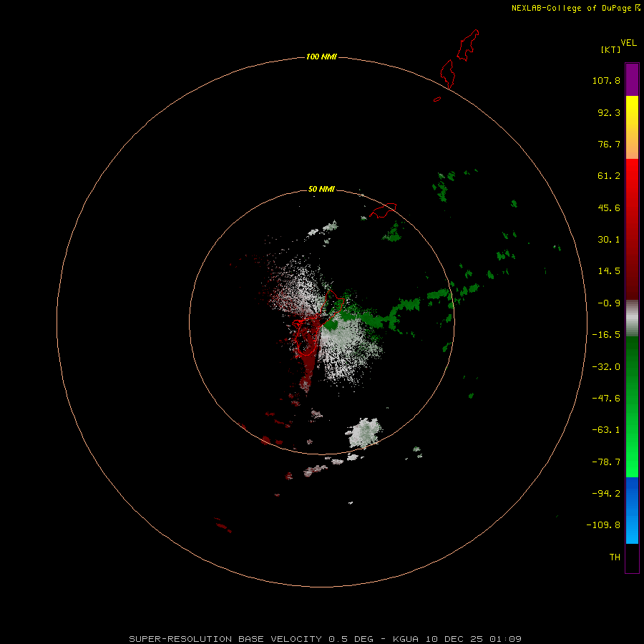Viewport: 644px width, 644px height.
Task: Click the TH label under velocity scale
Action: click(x=615, y=557)
